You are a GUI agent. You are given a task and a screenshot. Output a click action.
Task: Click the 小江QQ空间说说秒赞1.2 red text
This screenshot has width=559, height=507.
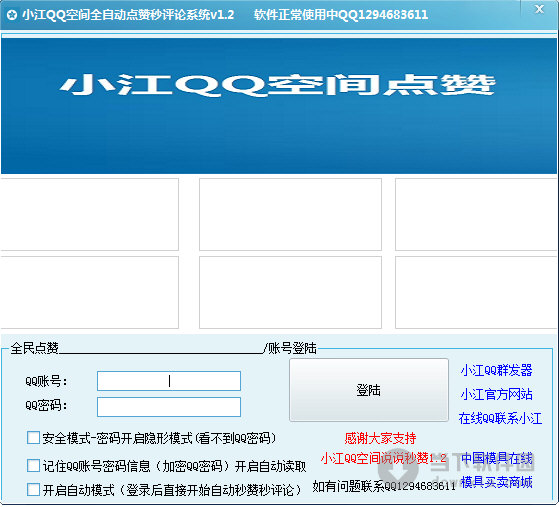tap(384, 458)
